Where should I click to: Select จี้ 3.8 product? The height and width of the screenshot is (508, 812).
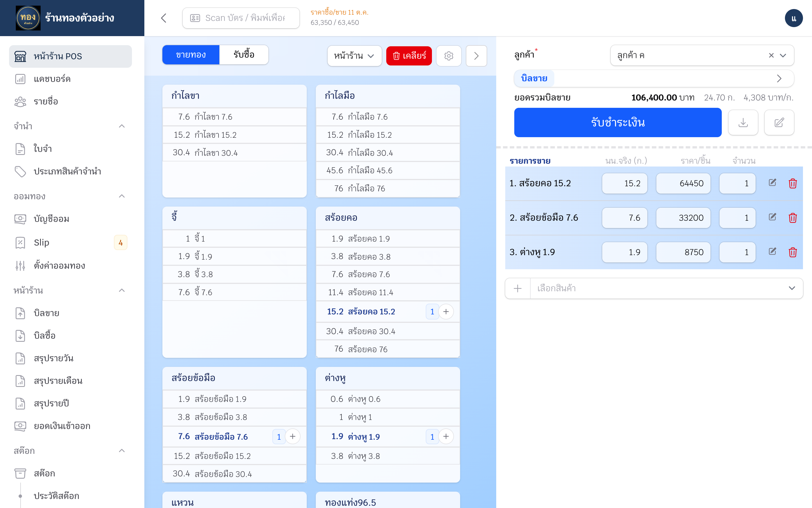tap(234, 274)
